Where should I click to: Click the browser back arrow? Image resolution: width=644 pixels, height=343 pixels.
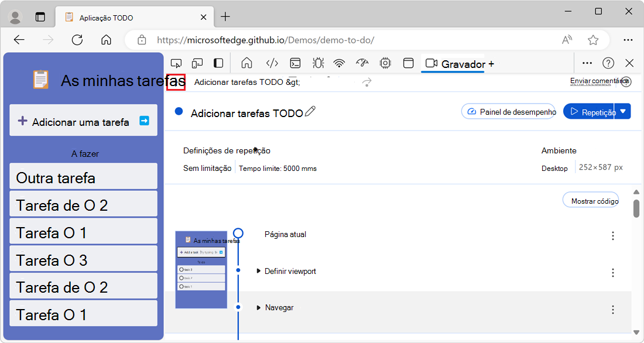click(x=19, y=40)
